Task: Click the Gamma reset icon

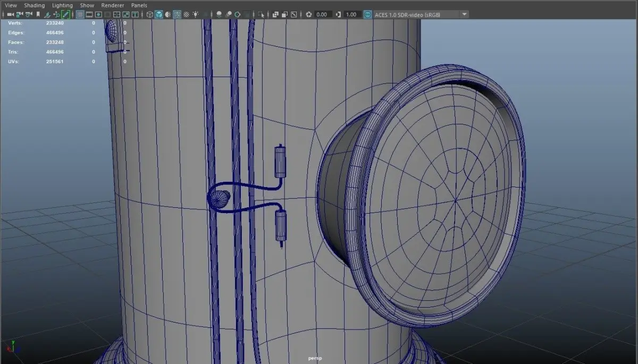Action: 338,14
